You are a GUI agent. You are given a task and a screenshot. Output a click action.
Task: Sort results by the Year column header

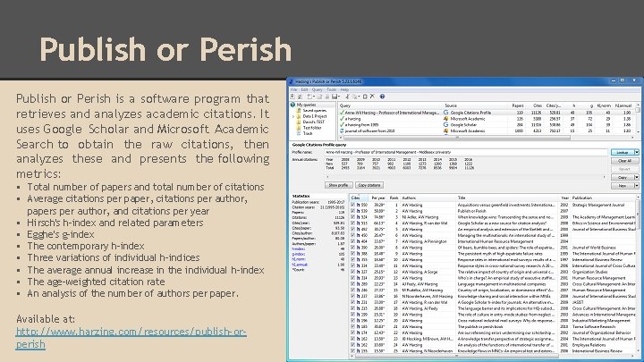pos(564,198)
